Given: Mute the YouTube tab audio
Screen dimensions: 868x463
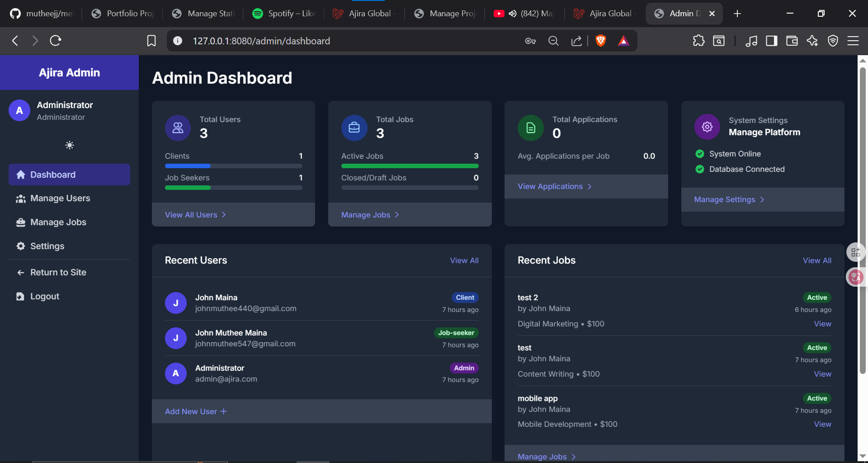Looking at the screenshot, I should (x=512, y=14).
